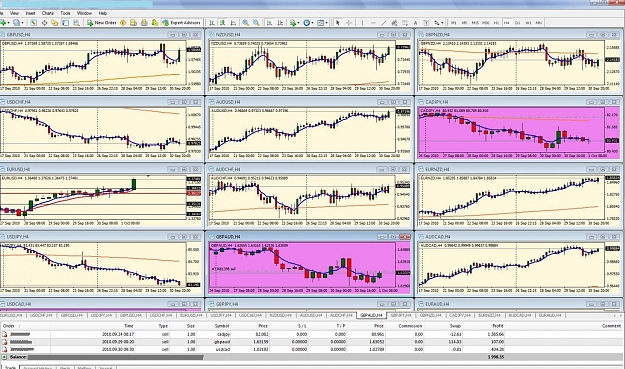
Task: Select the Text 'A' tool
Action: (x=415, y=23)
